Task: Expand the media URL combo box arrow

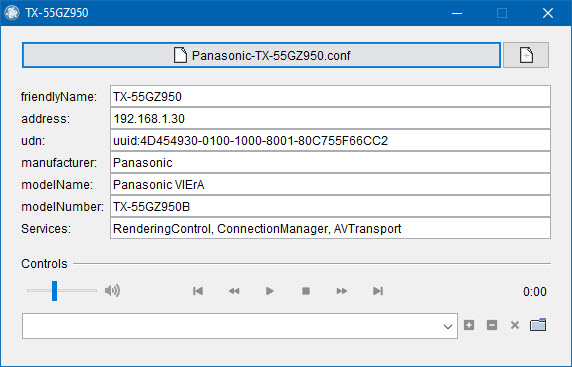Action: [x=448, y=326]
